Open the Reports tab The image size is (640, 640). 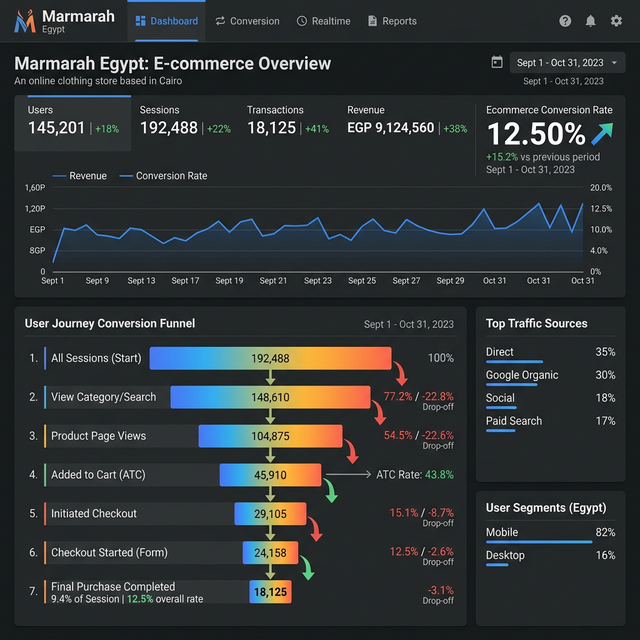pos(392,21)
